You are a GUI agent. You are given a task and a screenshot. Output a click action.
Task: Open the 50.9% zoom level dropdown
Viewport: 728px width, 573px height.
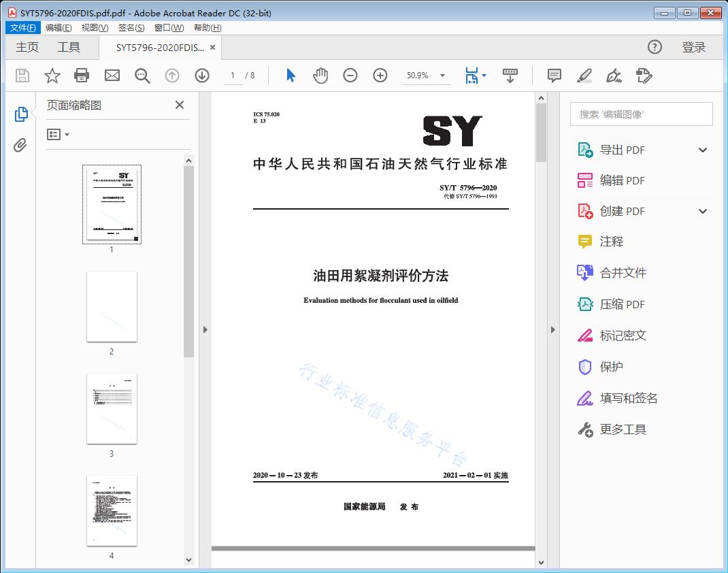[x=443, y=76]
